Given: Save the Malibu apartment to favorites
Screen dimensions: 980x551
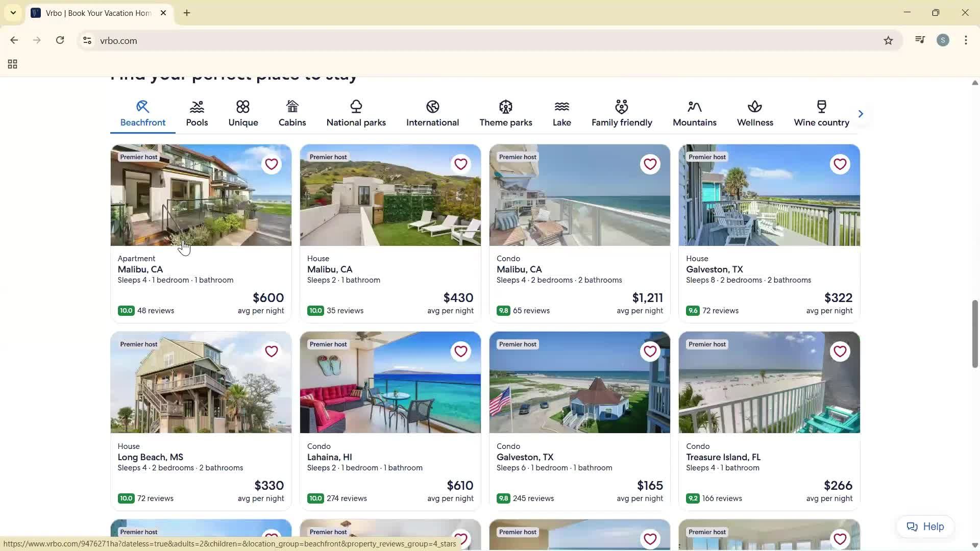Looking at the screenshot, I should 271,164.
